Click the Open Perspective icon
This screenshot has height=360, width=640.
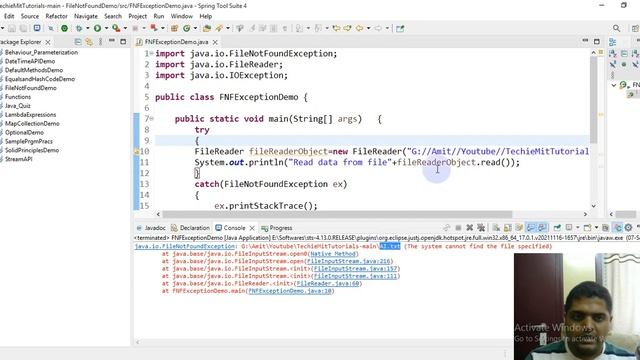[x=635, y=28]
